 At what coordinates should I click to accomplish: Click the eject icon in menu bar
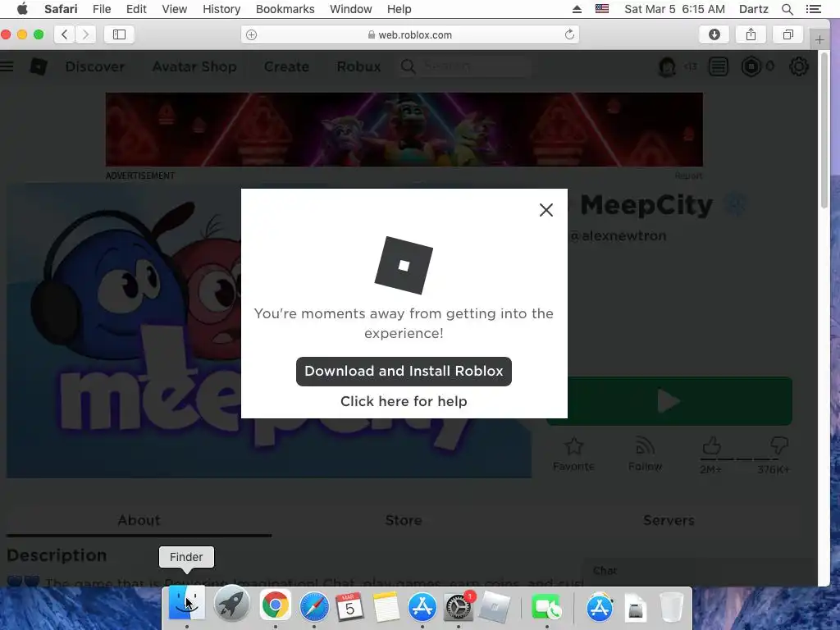(x=577, y=9)
